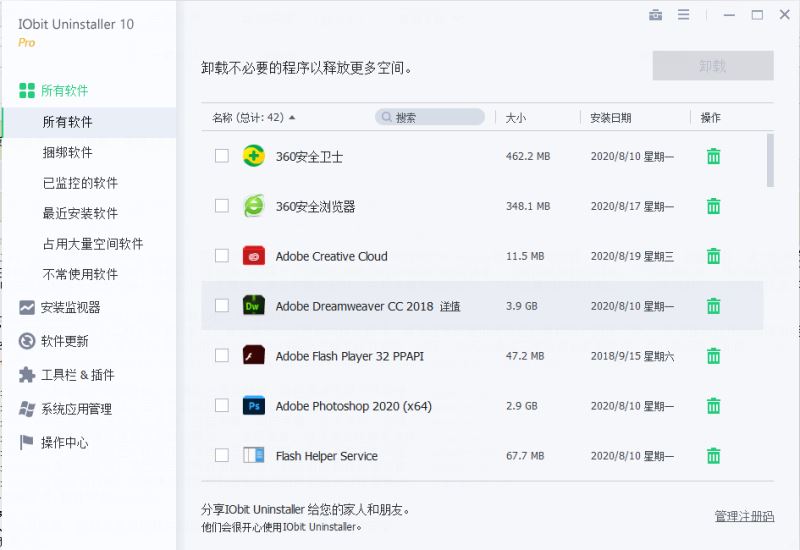Click the 系统应用管理 Windows flag icon
This screenshot has height=550, width=800.
(27, 409)
